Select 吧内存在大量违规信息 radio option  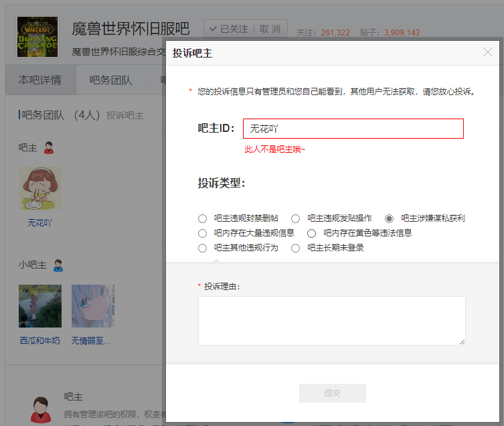click(203, 234)
